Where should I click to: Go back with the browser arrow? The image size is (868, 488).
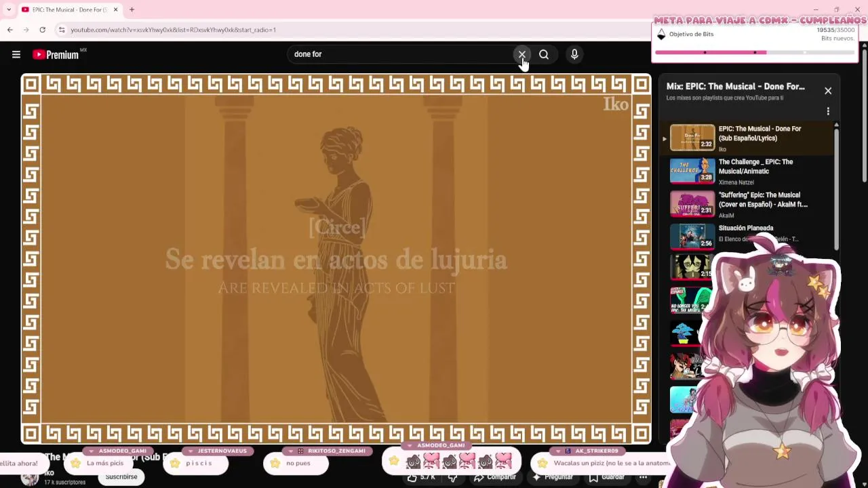tap(9, 30)
